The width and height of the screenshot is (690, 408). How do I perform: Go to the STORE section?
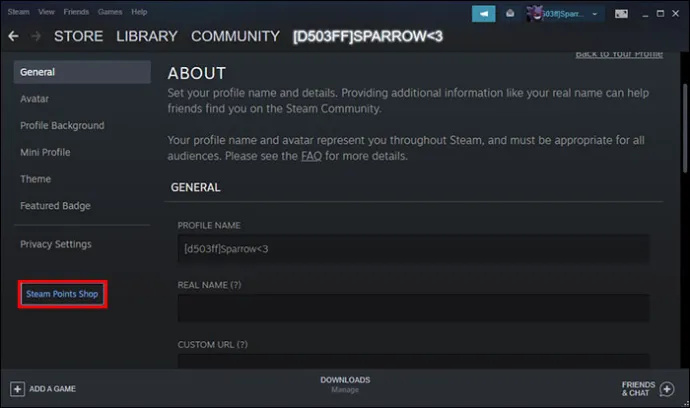point(78,36)
